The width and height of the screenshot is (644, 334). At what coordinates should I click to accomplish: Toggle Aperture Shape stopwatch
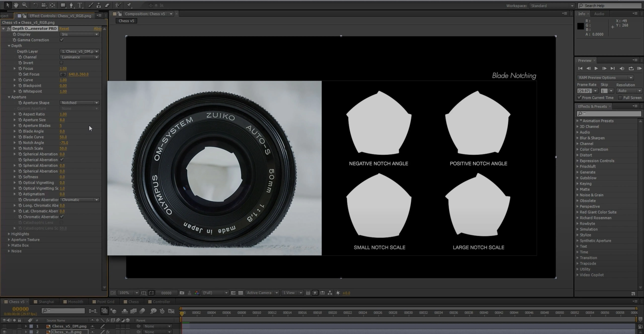[20, 103]
